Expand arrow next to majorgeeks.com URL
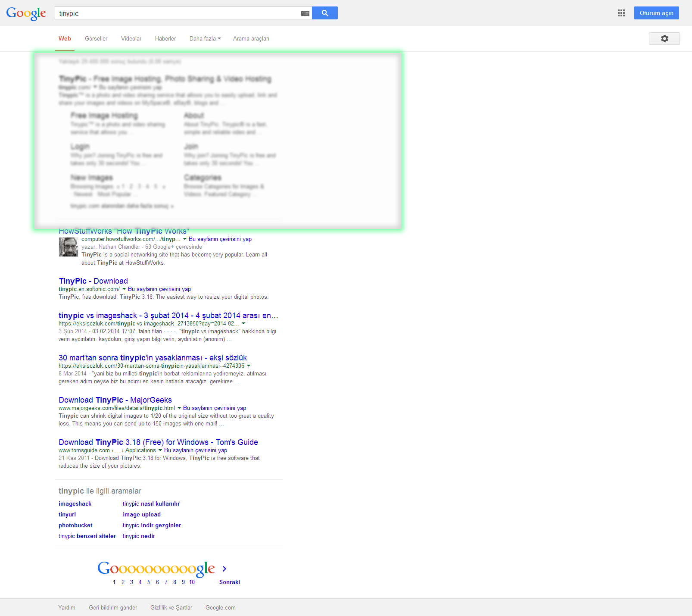The height and width of the screenshot is (616, 692). (179, 408)
